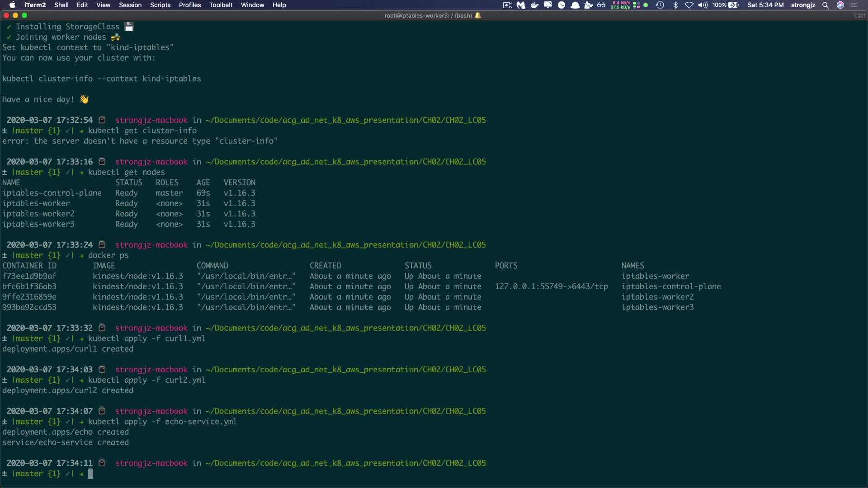Click the Bluetooth status icon
This screenshot has width=868, height=488.
click(x=675, y=5)
